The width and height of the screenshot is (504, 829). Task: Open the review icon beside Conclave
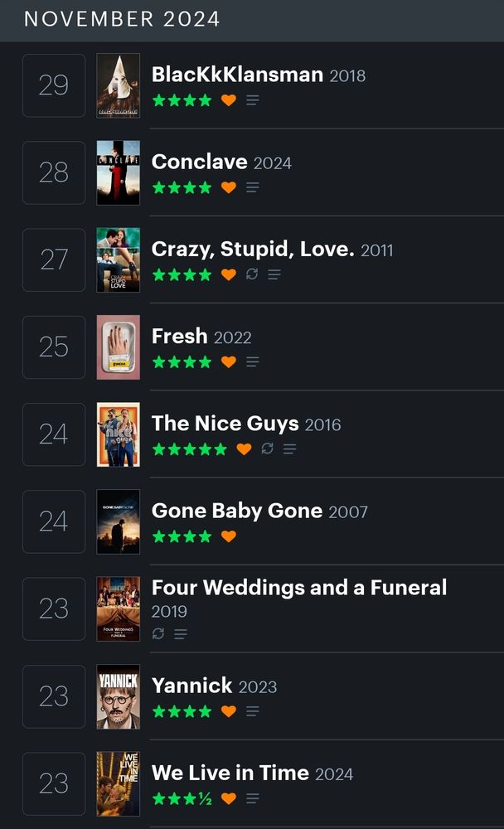pyautogui.click(x=252, y=187)
